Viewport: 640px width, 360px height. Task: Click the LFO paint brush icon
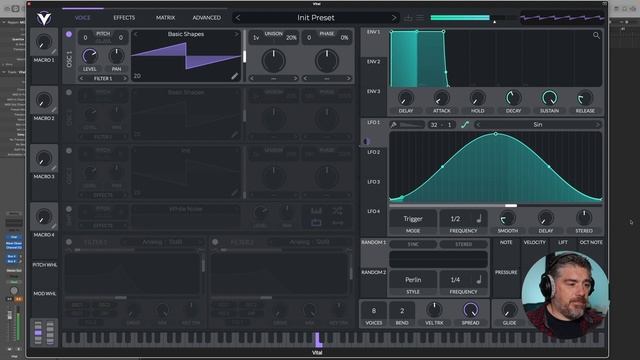coord(394,125)
